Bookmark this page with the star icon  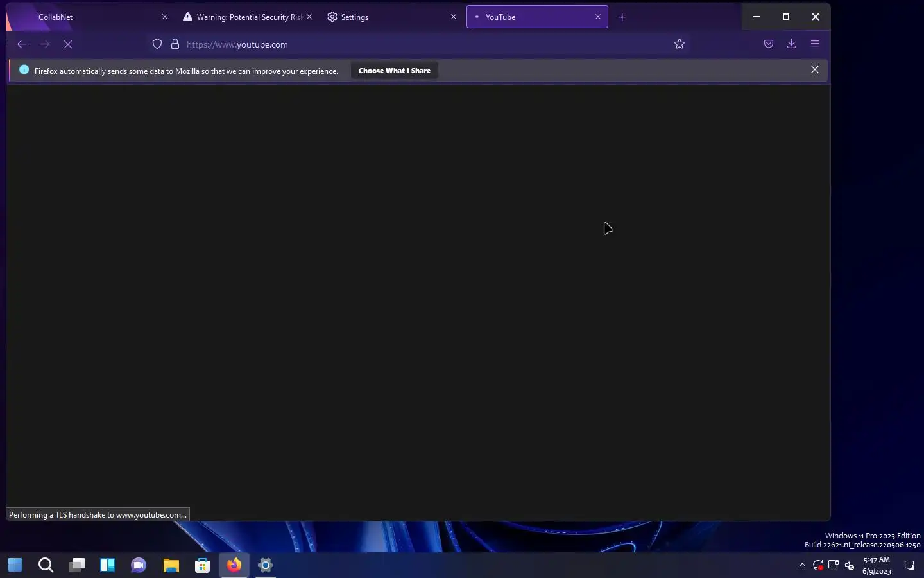[680, 44]
